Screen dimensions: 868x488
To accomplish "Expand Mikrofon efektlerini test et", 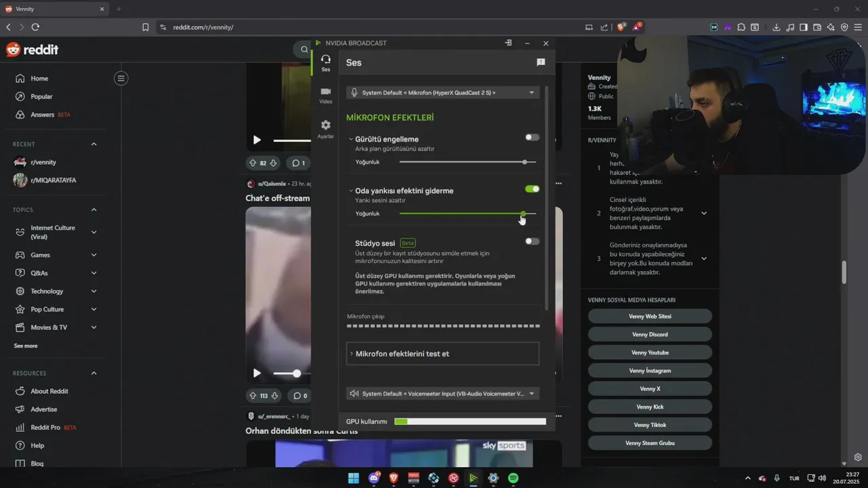I will (x=443, y=354).
